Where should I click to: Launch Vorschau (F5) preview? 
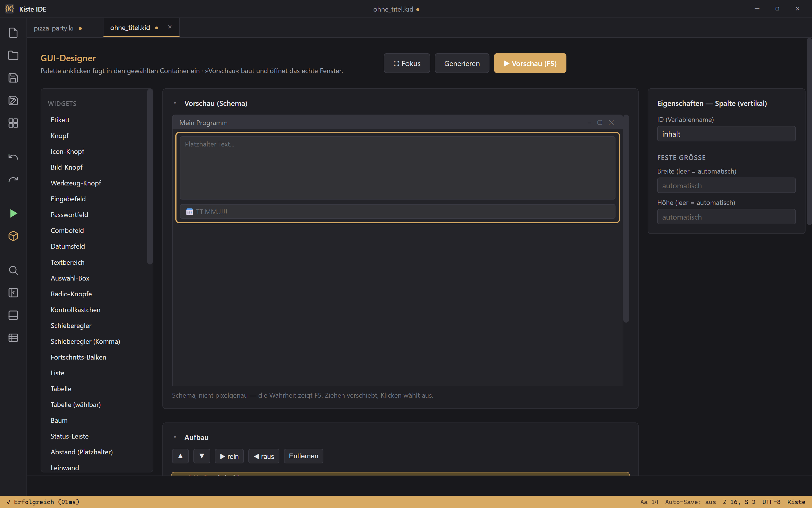pyautogui.click(x=530, y=63)
